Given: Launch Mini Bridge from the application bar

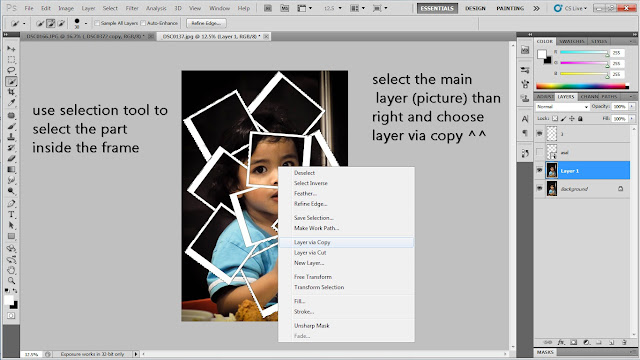Looking at the screenshot, I should point(284,8).
